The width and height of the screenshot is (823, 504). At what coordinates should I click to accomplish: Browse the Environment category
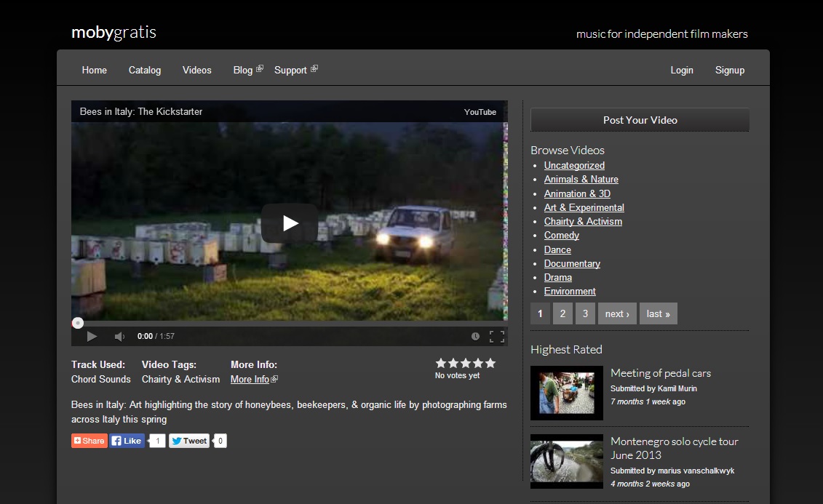[x=570, y=291]
